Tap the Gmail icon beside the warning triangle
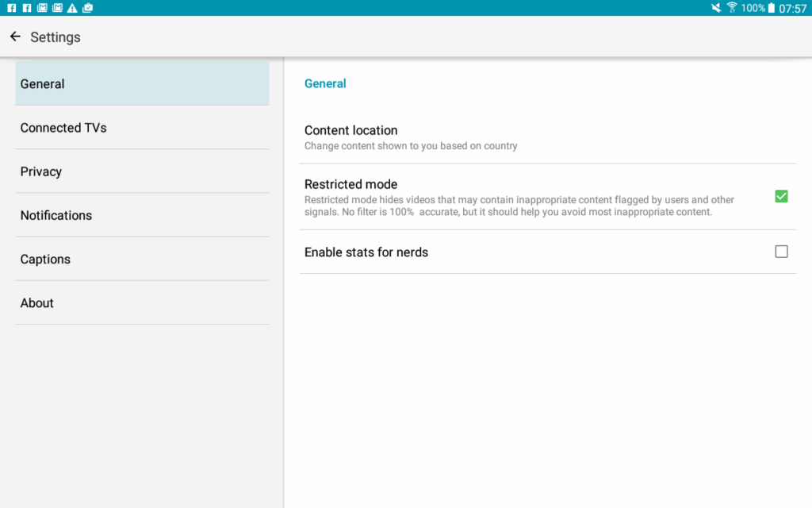 [x=57, y=8]
